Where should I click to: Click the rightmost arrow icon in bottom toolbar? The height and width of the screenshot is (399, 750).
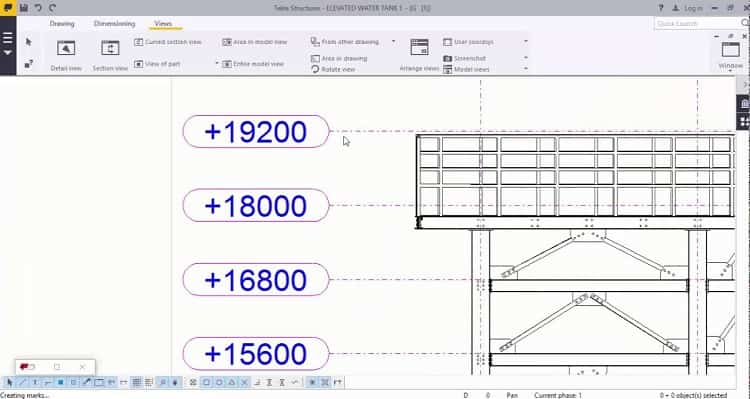(x=338, y=382)
